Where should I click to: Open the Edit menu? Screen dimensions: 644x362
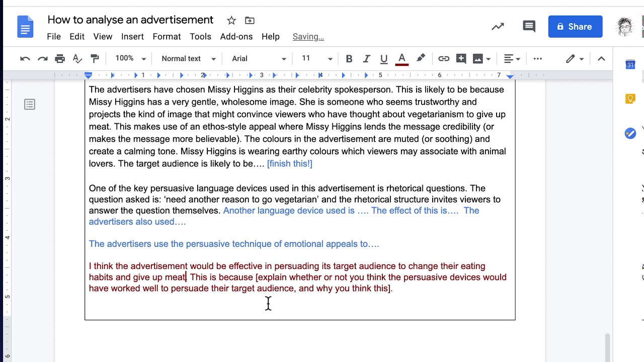[77, 37]
